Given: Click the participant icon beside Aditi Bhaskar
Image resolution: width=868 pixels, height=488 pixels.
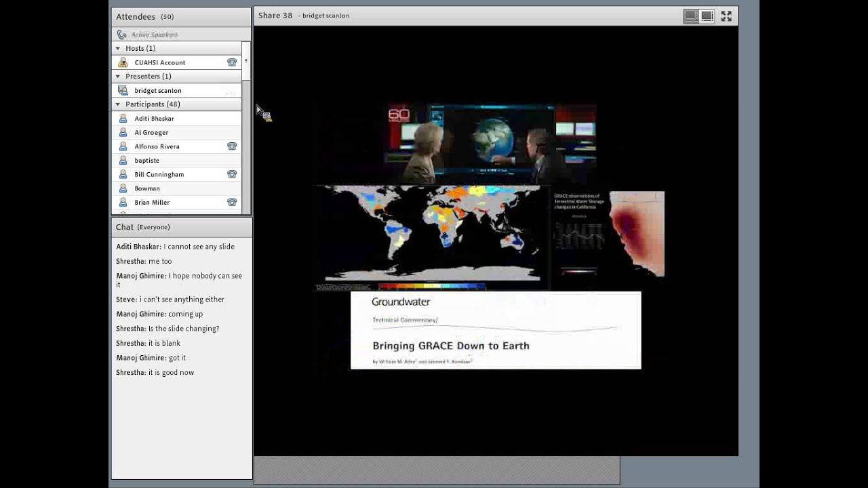Looking at the screenshot, I should [123, 119].
